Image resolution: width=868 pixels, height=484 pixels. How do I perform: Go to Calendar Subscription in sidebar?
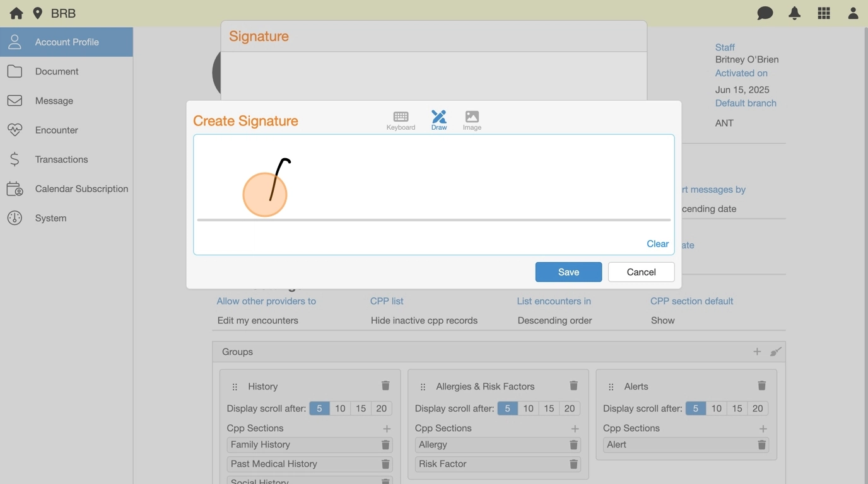[81, 188]
